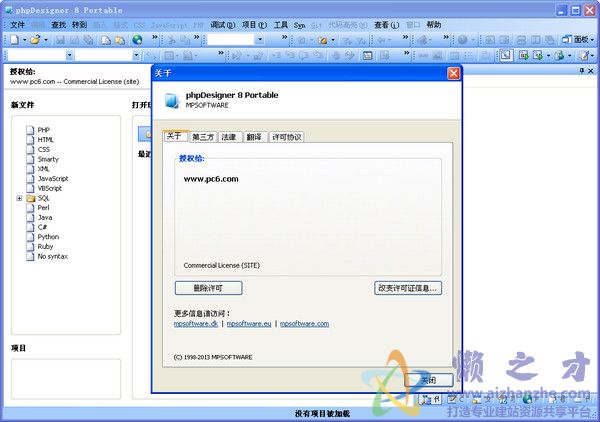
Task: Click the Open file folder icon in the toolbar
Action: [35, 39]
